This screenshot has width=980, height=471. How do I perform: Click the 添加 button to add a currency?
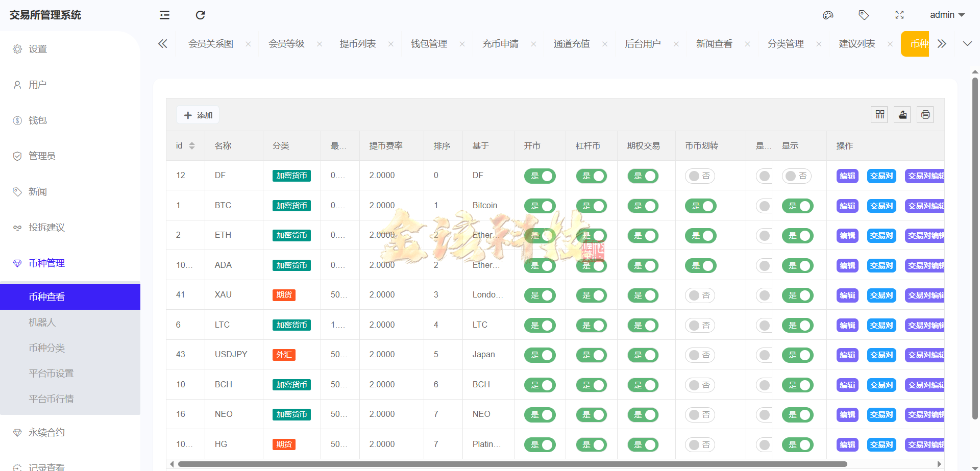click(x=198, y=114)
